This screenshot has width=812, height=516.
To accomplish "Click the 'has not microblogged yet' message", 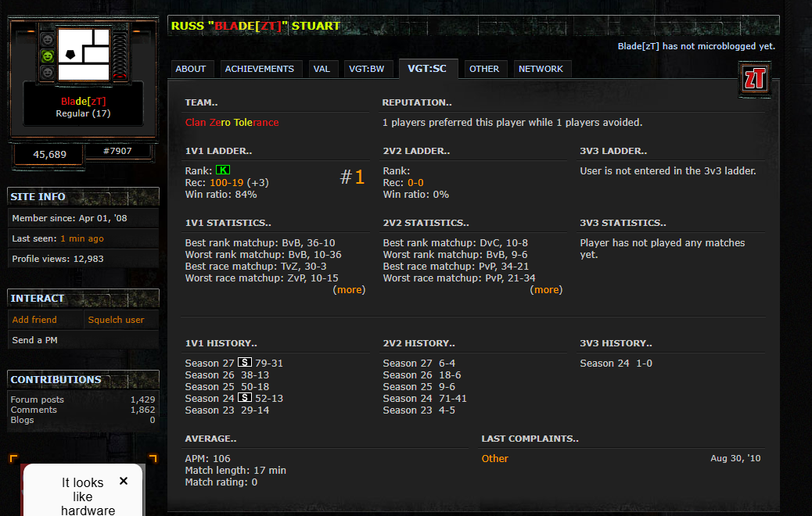I will pos(696,46).
